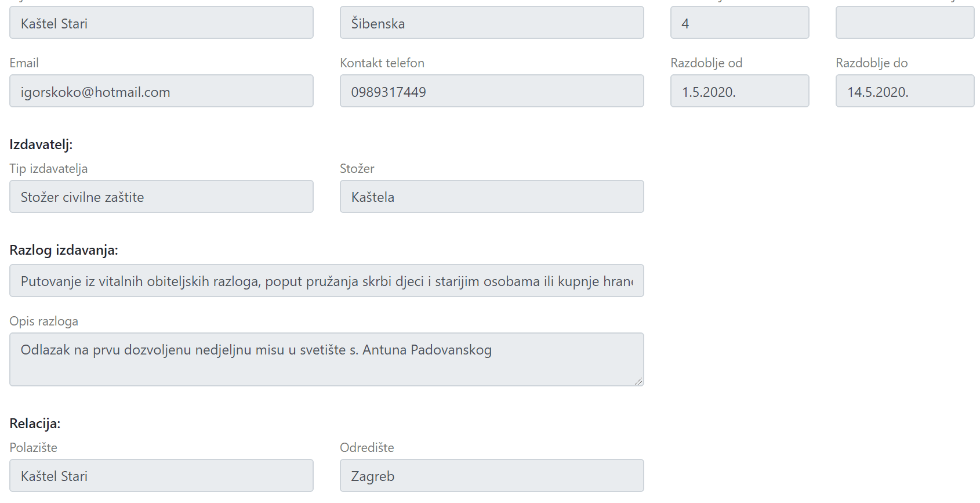Click the Odredište field containing Zagreb
The width and height of the screenshot is (980, 503).
[492, 476]
